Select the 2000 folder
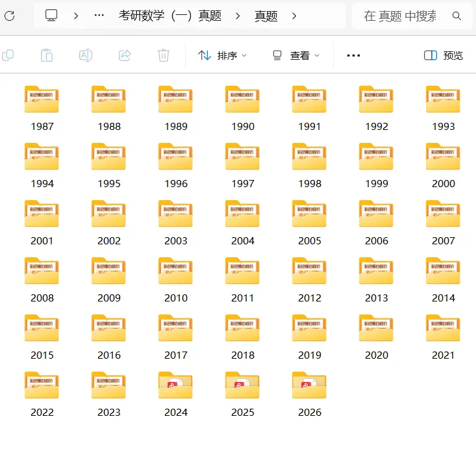 click(444, 166)
